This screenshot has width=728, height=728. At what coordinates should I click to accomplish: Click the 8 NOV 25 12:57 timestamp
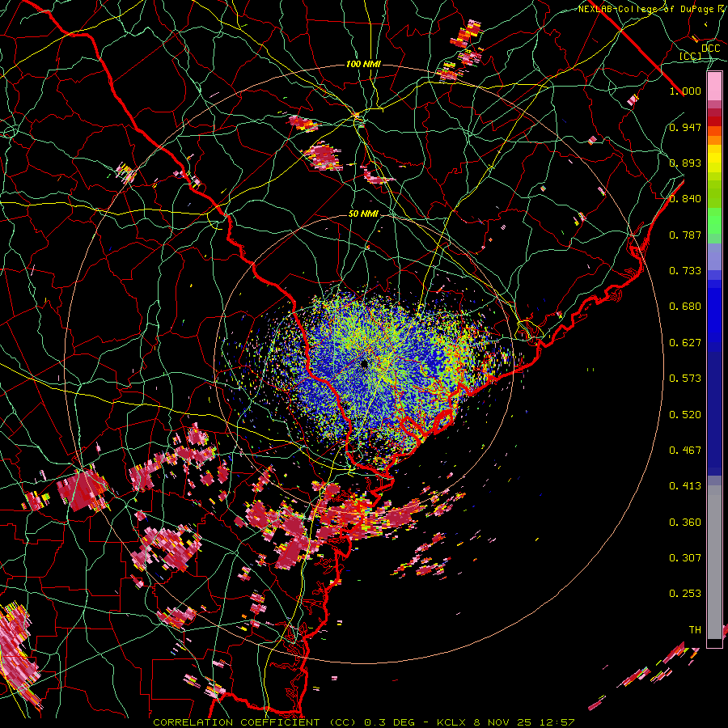[524, 722]
